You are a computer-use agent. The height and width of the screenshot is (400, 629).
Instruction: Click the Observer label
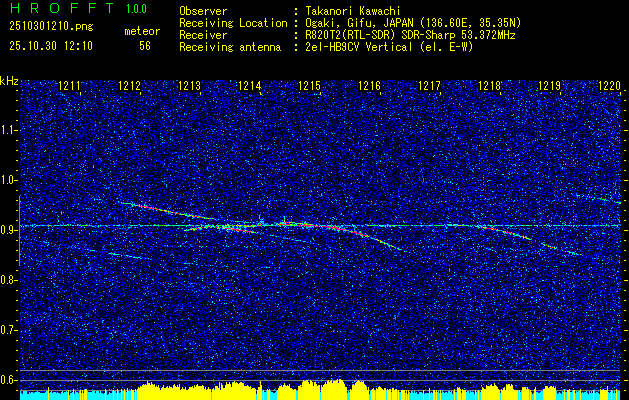click(203, 11)
